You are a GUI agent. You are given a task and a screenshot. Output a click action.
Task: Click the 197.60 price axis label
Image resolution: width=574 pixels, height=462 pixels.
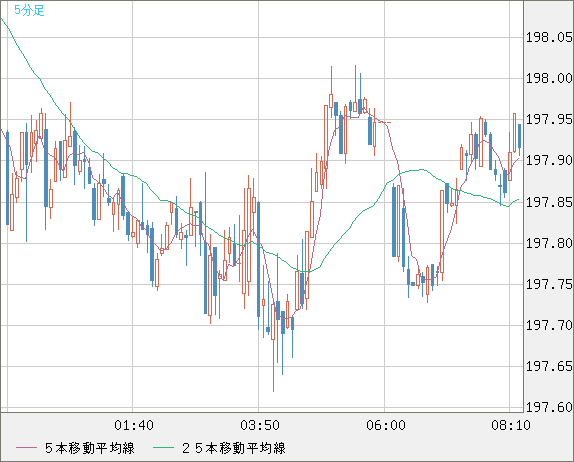coord(549,406)
